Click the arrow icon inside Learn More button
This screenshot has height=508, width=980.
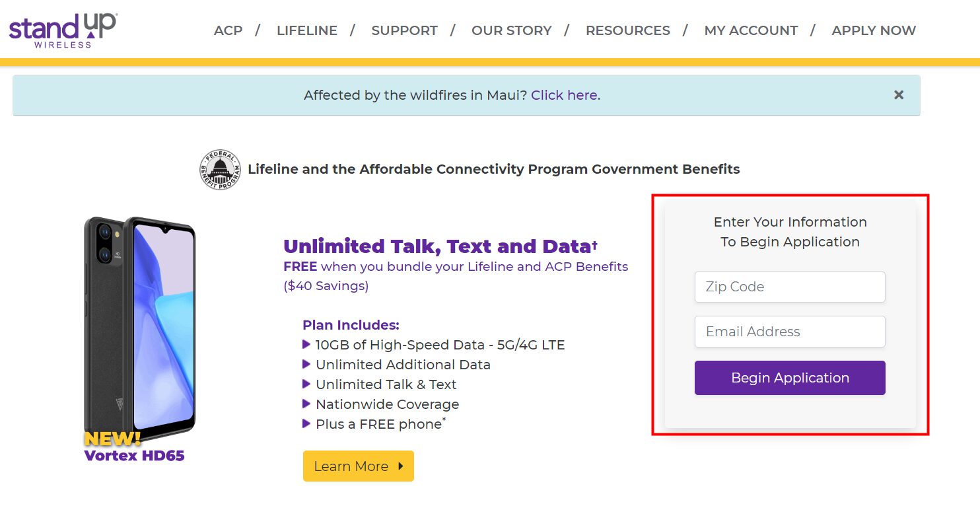tap(401, 466)
